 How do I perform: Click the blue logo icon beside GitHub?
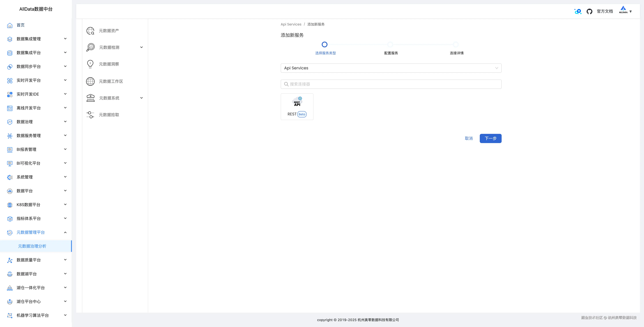click(x=578, y=12)
